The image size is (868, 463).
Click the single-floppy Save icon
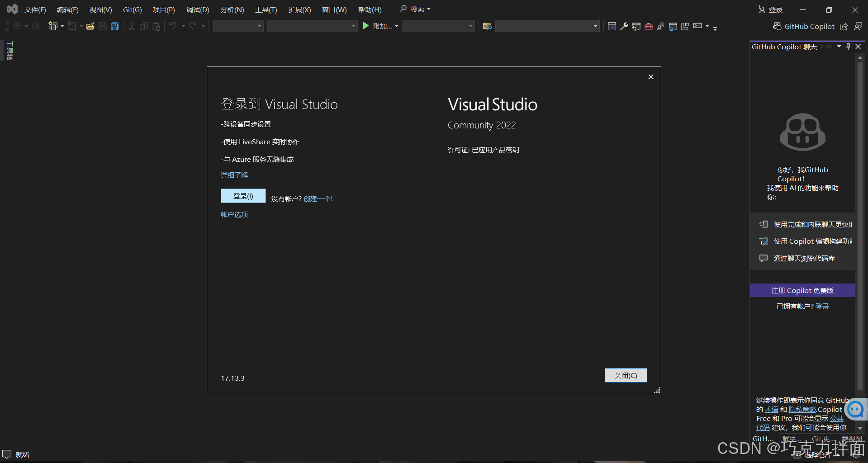(103, 26)
